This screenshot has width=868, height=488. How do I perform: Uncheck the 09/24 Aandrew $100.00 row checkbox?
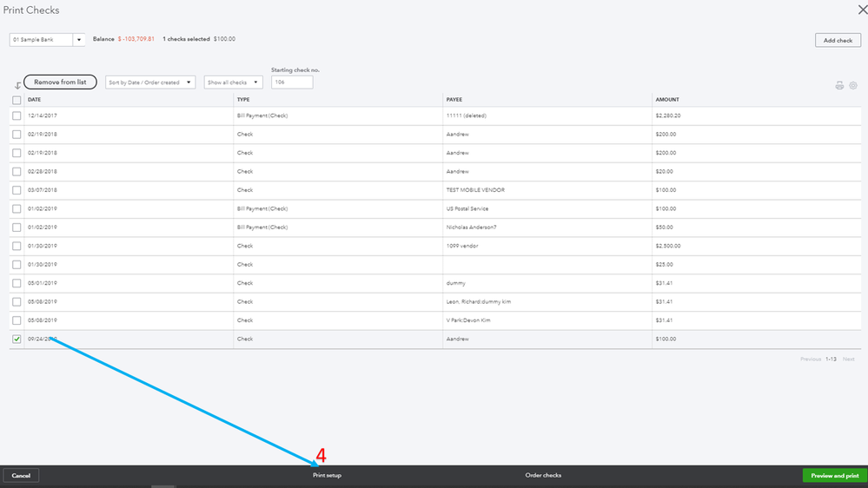[17, 340]
